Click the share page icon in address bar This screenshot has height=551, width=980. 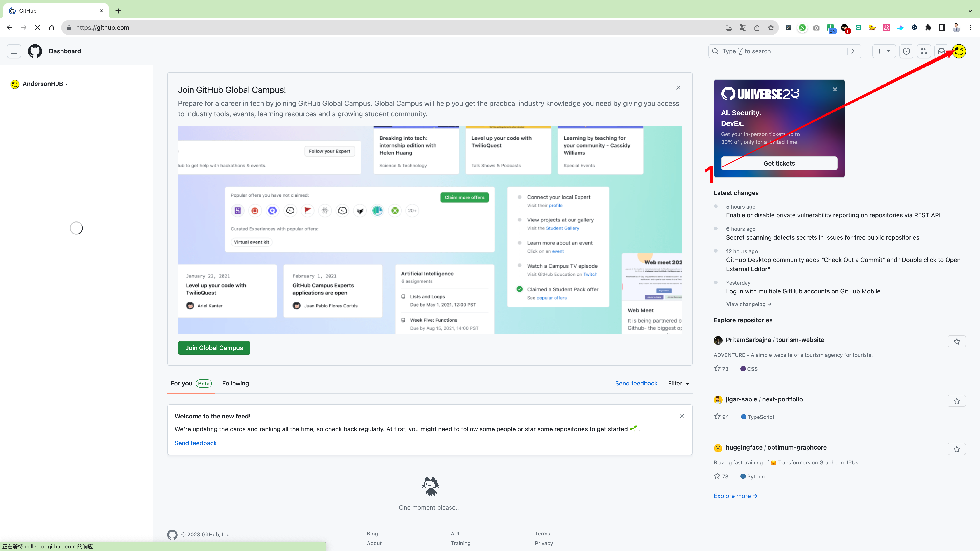click(757, 27)
